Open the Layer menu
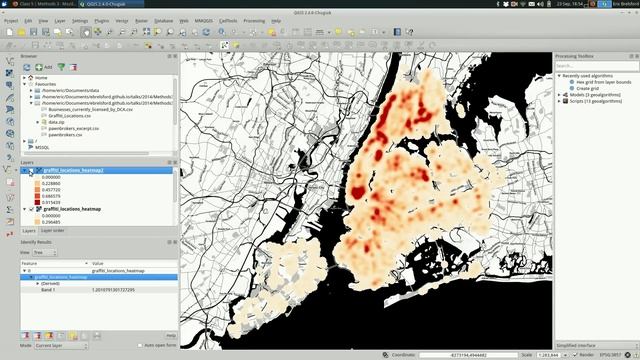 tap(60, 21)
